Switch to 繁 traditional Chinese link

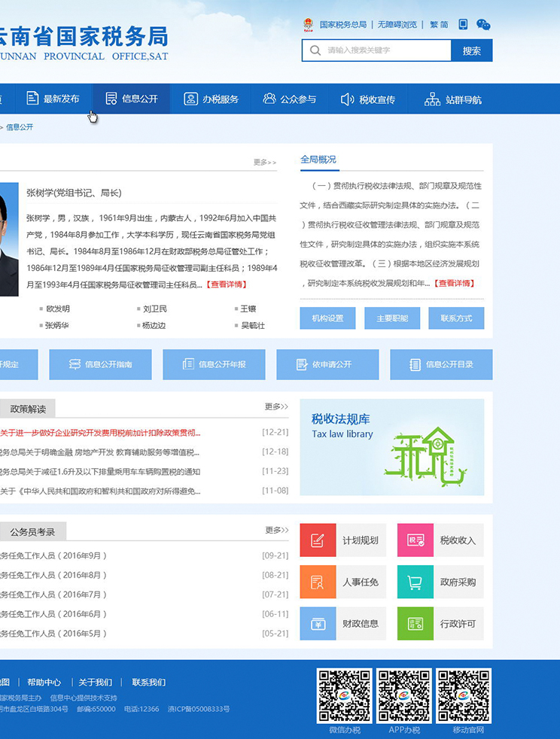[x=434, y=25]
